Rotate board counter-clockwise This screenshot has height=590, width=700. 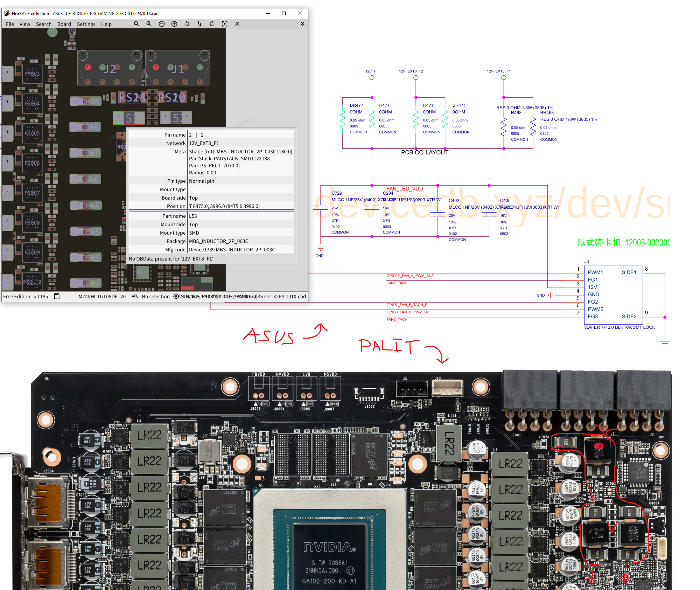187,24
